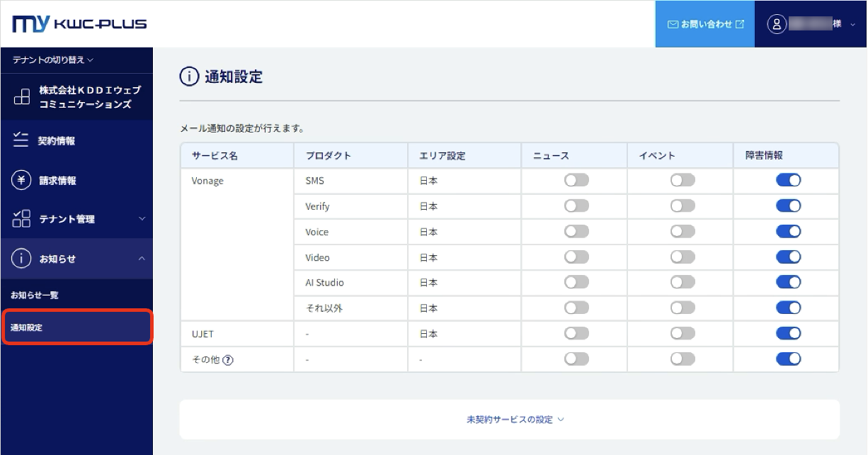Select company name 株式会社KDDIウェブコミュニケーションズ
This screenshot has height=455, width=868.
(x=90, y=97)
